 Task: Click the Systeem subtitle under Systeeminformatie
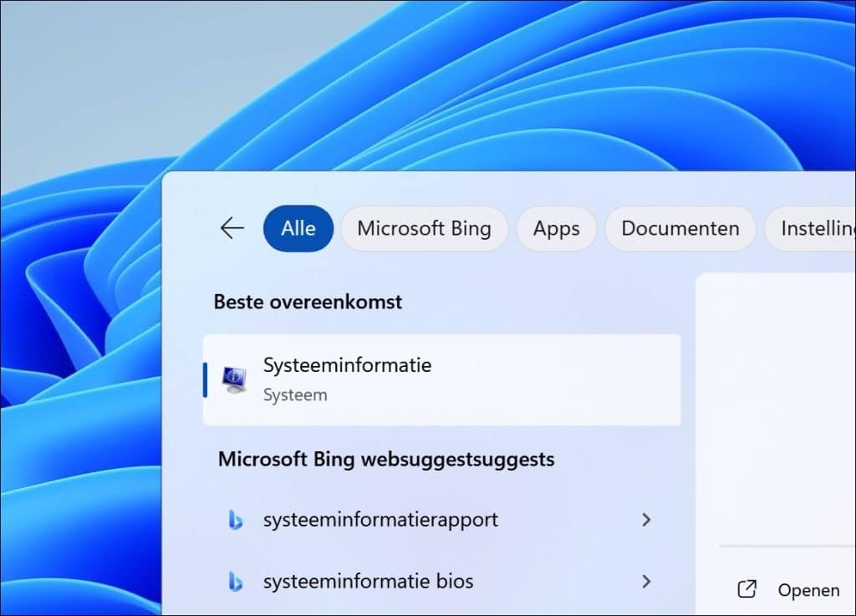click(295, 395)
